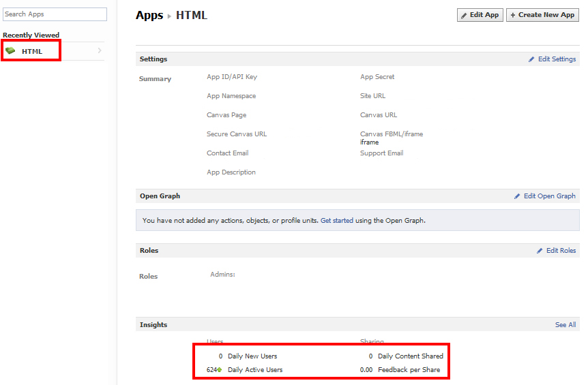The height and width of the screenshot is (385, 588).
Task: Click the Edit App button
Action: pyautogui.click(x=480, y=15)
